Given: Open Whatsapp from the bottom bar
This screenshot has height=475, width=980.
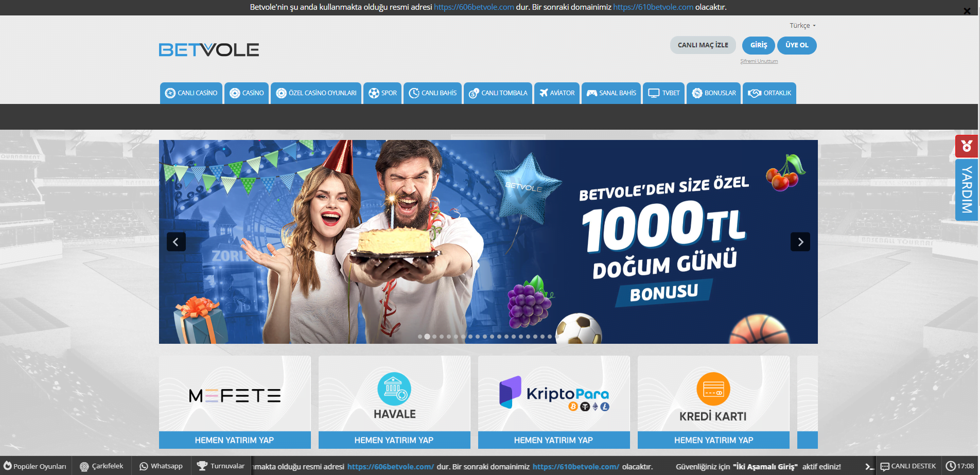Looking at the screenshot, I should point(161,466).
